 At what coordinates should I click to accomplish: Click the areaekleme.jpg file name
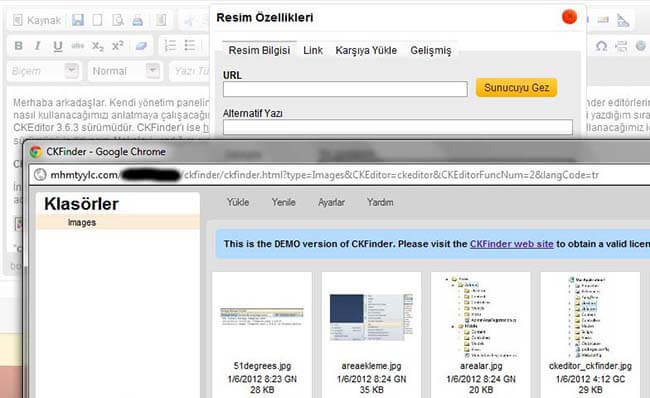[371, 366]
